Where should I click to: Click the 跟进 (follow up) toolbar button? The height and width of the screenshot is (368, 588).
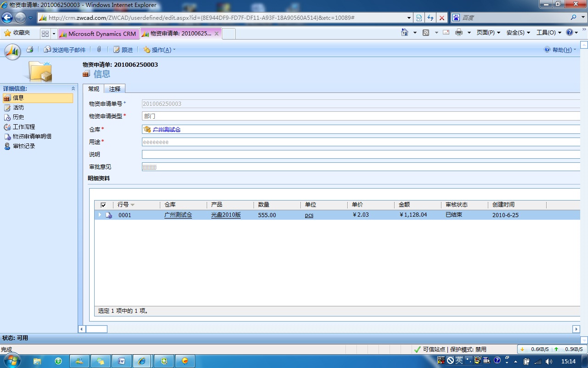point(123,50)
